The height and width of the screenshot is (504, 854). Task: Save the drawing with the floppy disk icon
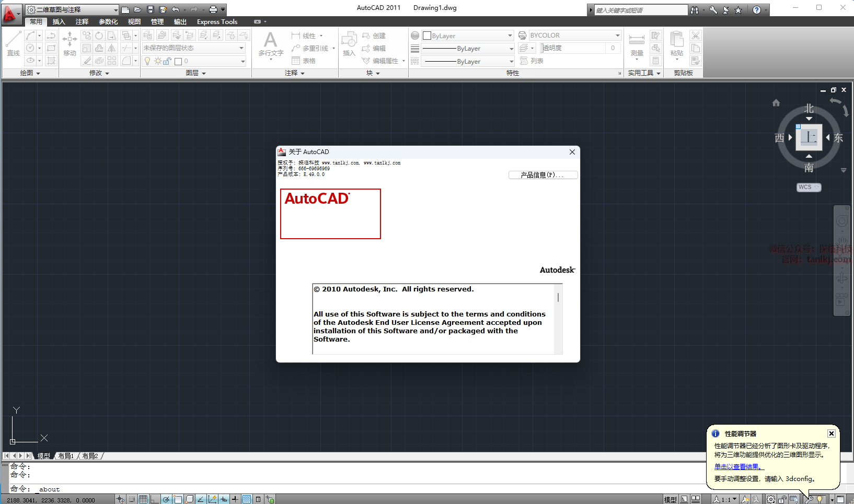(150, 9)
